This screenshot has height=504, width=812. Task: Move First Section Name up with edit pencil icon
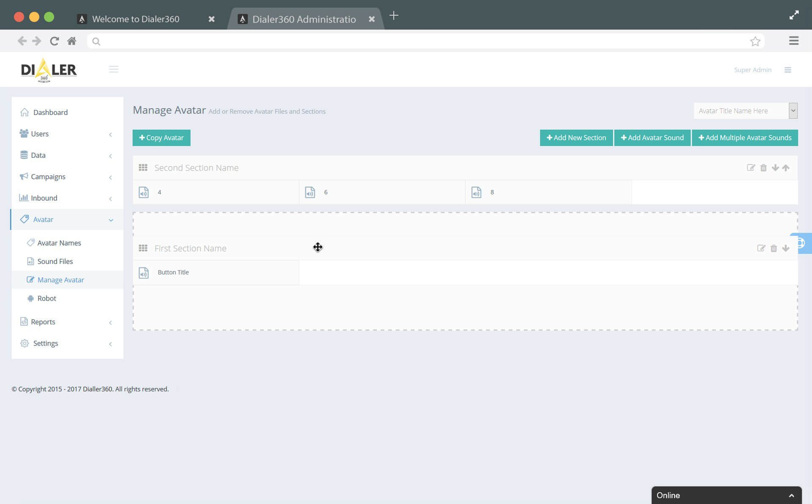pyautogui.click(x=762, y=248)
